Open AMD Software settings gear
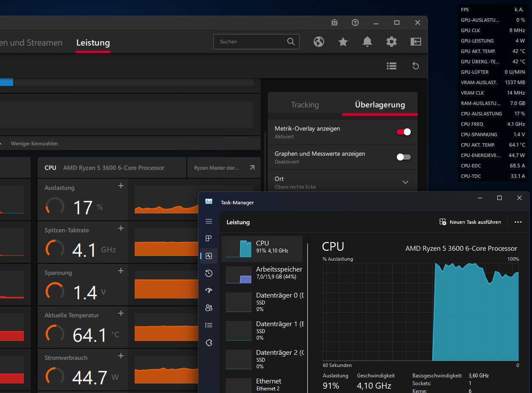The width and height of the screenshot is (532, 393). point(392,42)
